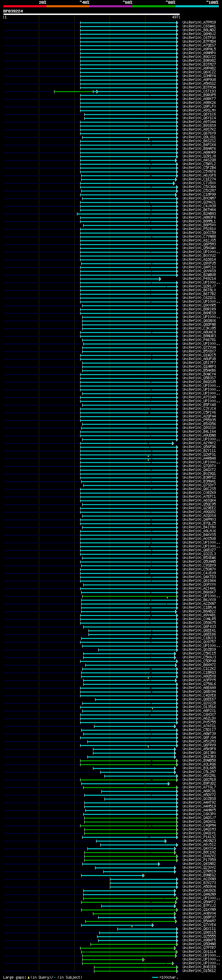Select hit label UniRef100_Q6XI11

199,929
